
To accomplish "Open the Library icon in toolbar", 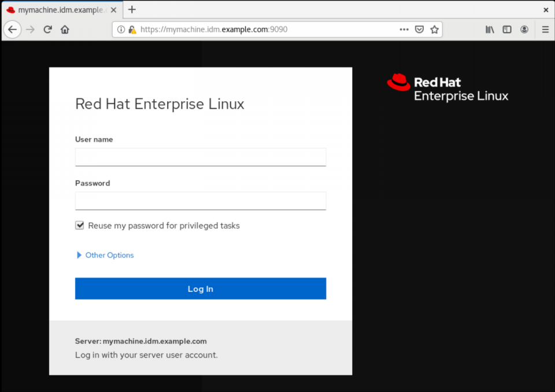I will [x=490, y=29].
